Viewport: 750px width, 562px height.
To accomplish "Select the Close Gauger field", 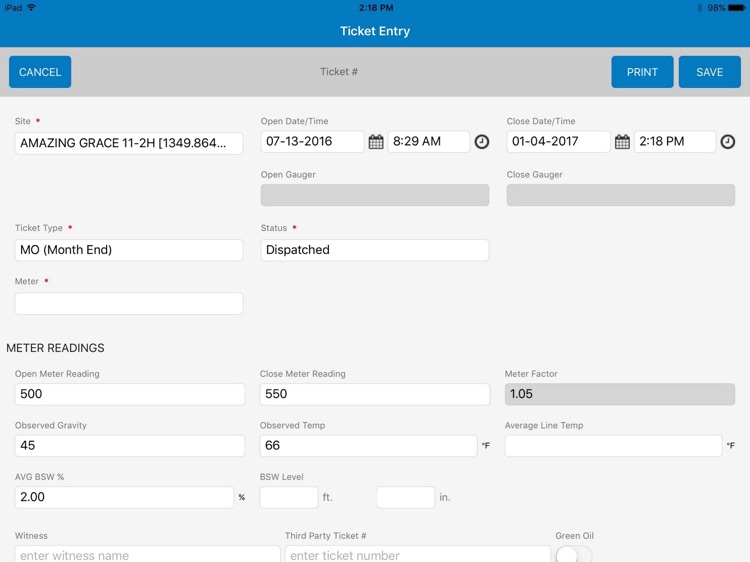I will click(620, 195).
